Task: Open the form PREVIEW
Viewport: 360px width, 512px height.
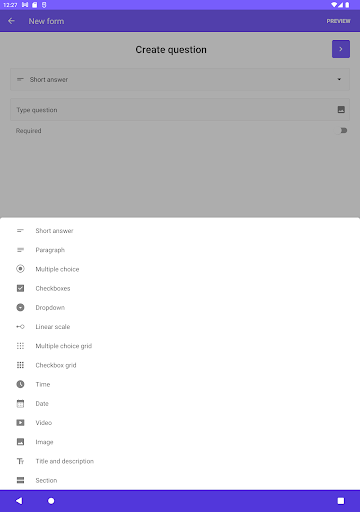Action: point(338,21)
